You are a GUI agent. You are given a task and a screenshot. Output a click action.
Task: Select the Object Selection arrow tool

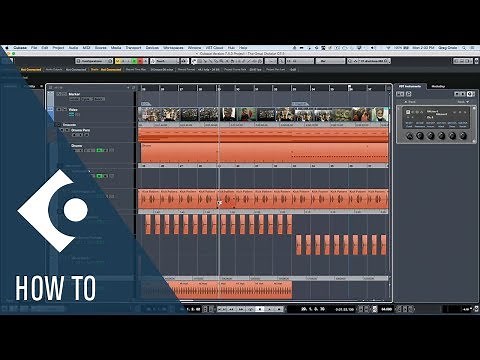(194, 61)
